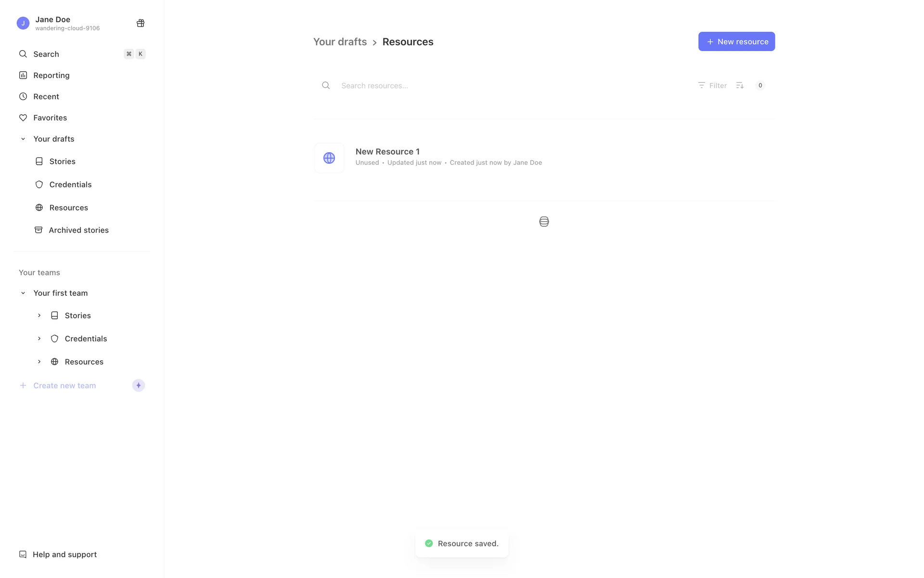Screen dimensions: 924x578
Task: Collapse the Your drafts section
Action: [23, 139]
